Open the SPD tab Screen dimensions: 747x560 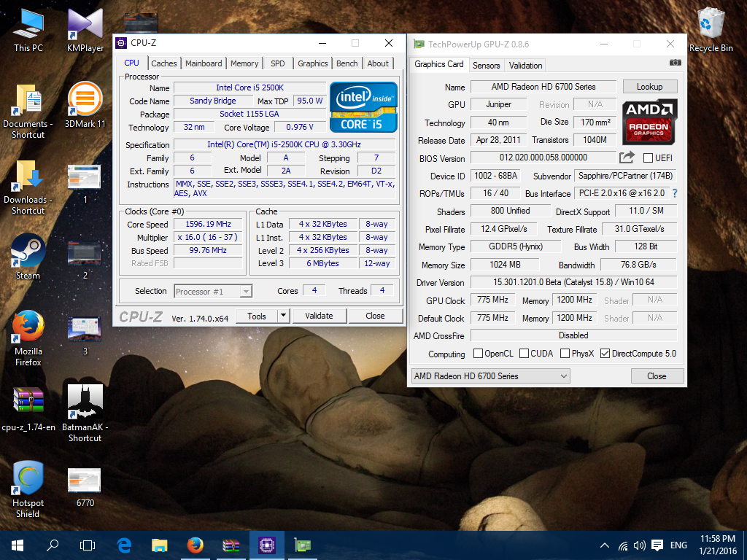tap(278, 63)
